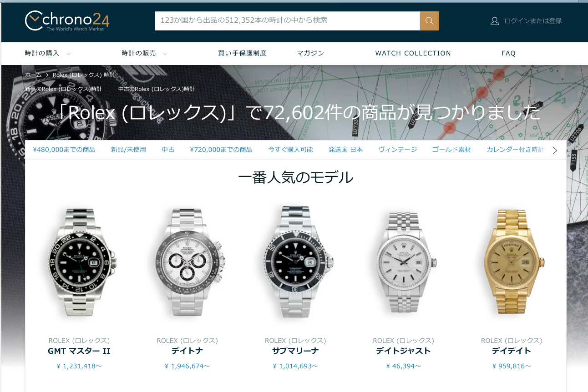Expand the 時計の販売 dropdown menu

click(x=144, y=53)
